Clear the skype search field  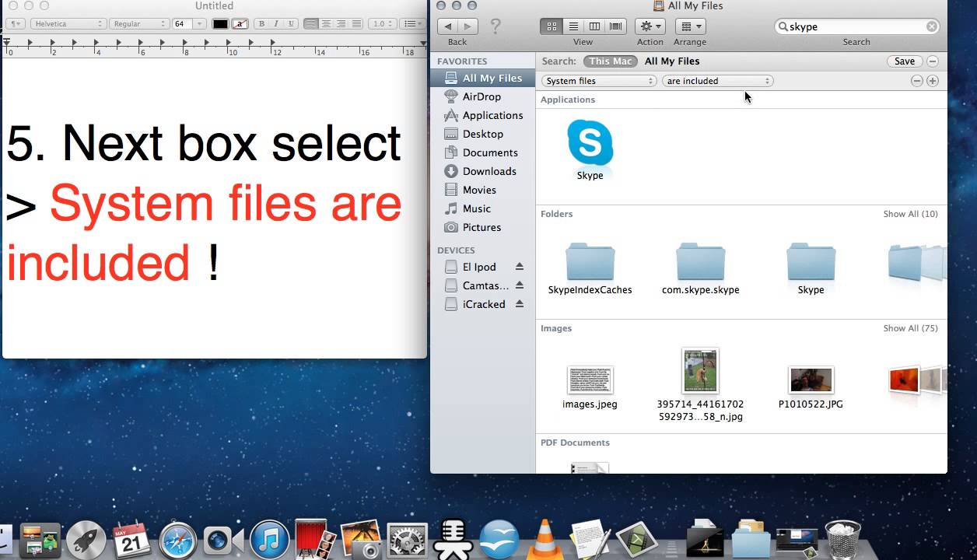point(931,26)
